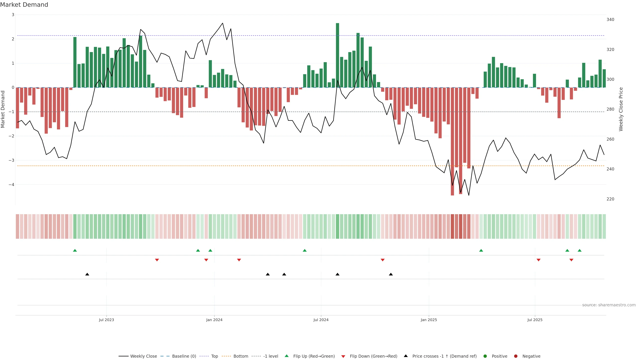Click red Flip Down triangle legend icon
Viewport: 644px width, 362px height.
click(343, 356)
